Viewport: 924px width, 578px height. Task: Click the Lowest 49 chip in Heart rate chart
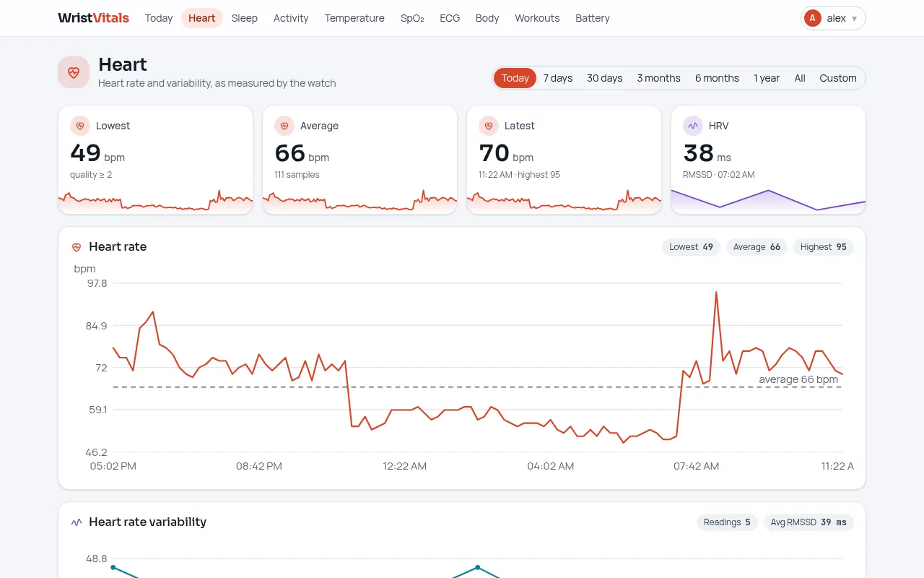pos(691,247)
